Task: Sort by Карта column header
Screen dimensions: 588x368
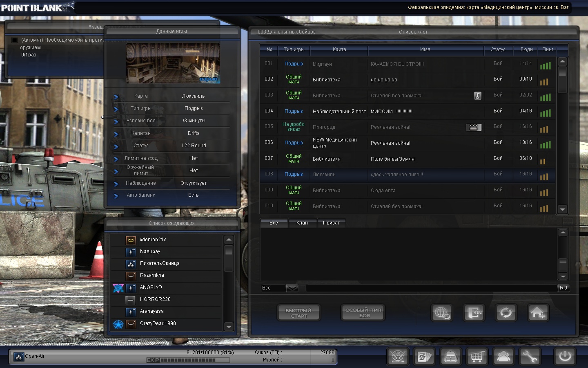Action: 339,49
